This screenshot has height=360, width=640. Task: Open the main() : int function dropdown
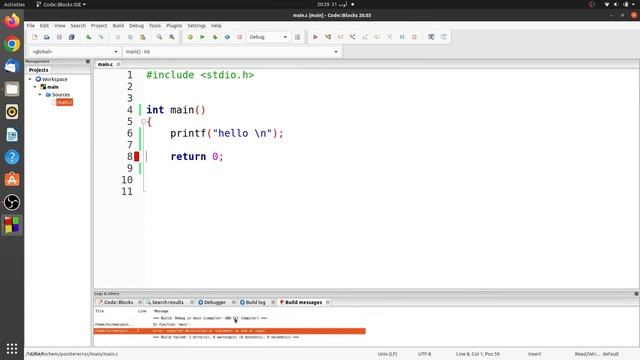(232, 52)
